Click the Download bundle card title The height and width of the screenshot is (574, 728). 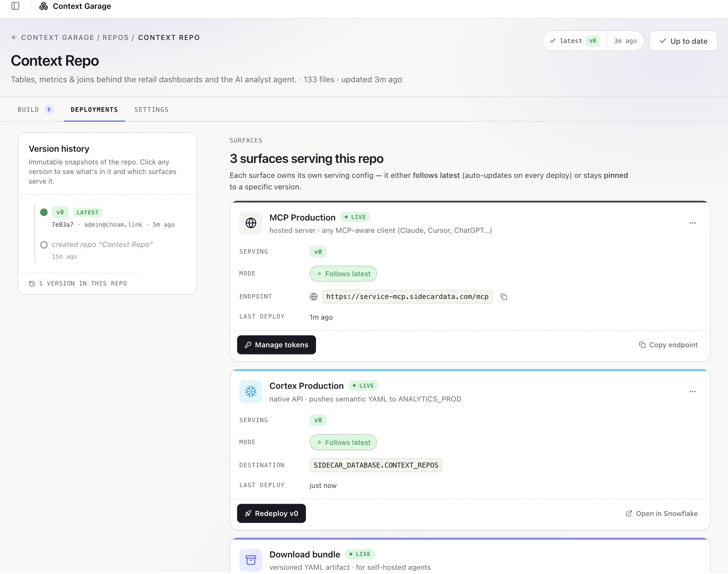click(305, 554)
